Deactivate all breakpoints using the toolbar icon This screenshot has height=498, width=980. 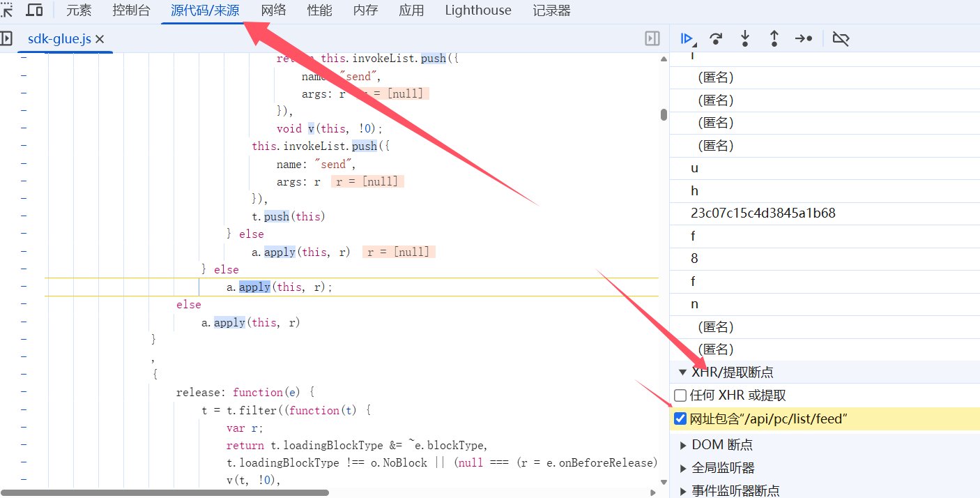click(x=841, y=39)
